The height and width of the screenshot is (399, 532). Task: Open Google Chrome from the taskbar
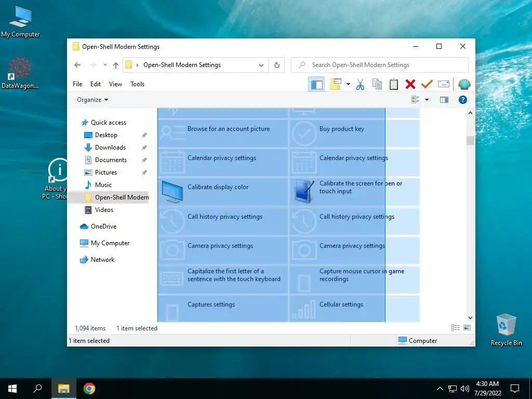click(89, 389)
